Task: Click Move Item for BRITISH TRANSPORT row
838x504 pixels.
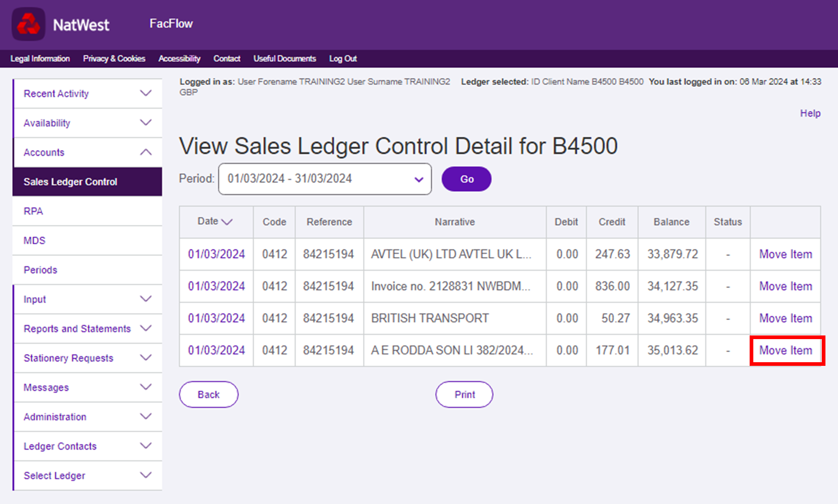Action: (x=785, y=318)
